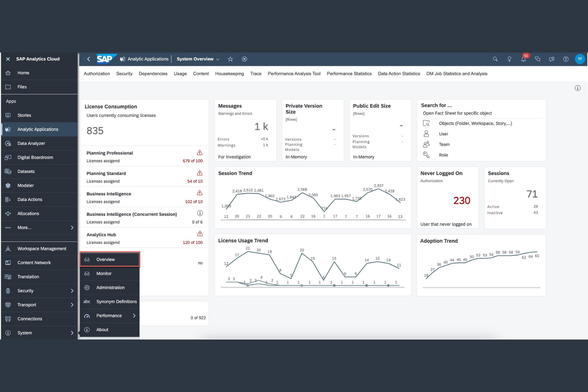Open Datasets from the left sidebar icon

click(8, 171)
